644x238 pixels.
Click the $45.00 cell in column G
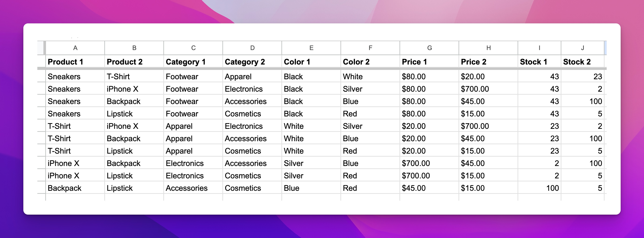tap(429, 188)
